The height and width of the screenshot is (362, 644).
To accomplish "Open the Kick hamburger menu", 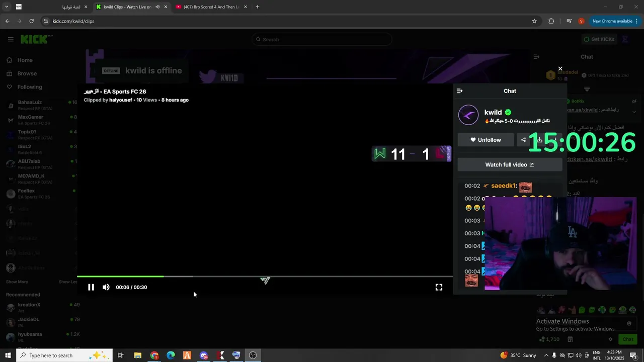I will (11, 39).
